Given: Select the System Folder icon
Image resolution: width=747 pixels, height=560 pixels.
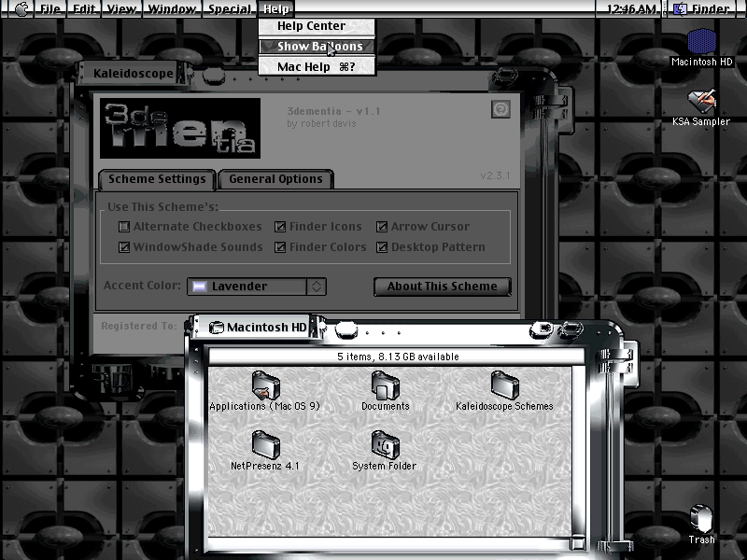Looking at the screenshot, I should (x=385, y=445).
